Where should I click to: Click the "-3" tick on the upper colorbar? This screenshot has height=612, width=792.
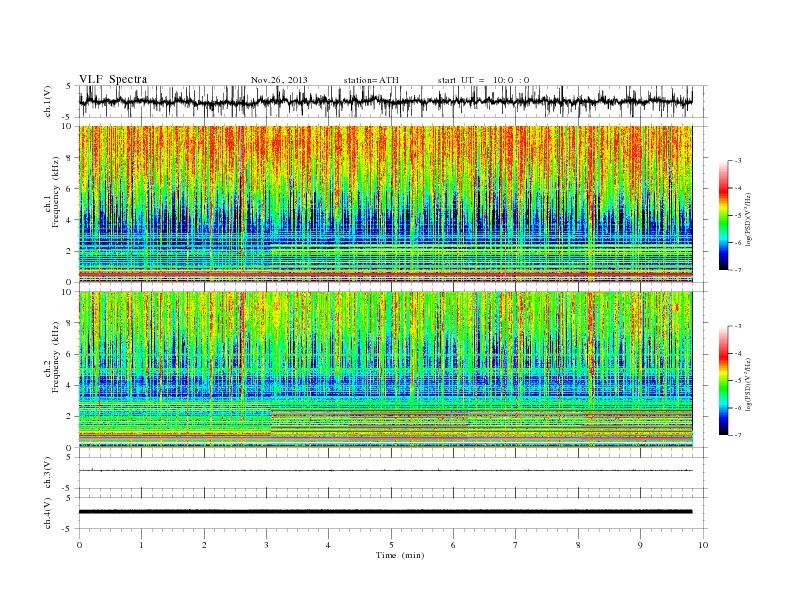point(738,161)
